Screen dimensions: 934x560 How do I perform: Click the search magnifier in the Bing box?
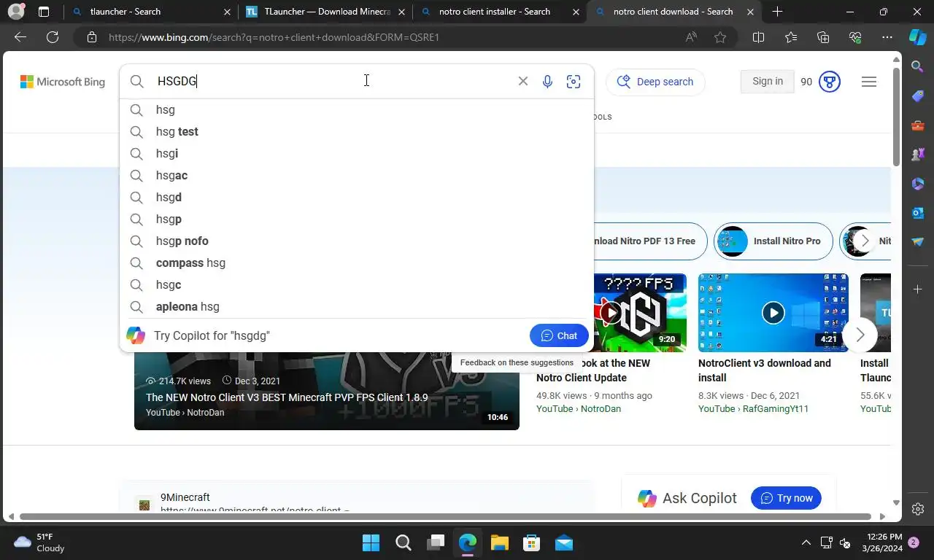[x=137, y=81]
